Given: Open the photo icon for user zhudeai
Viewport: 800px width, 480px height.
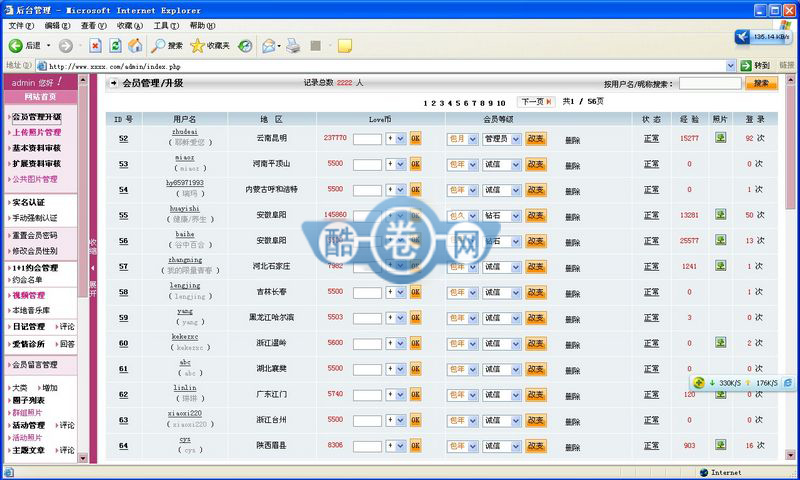Looking at the screenshot, I should click(720, 138).
